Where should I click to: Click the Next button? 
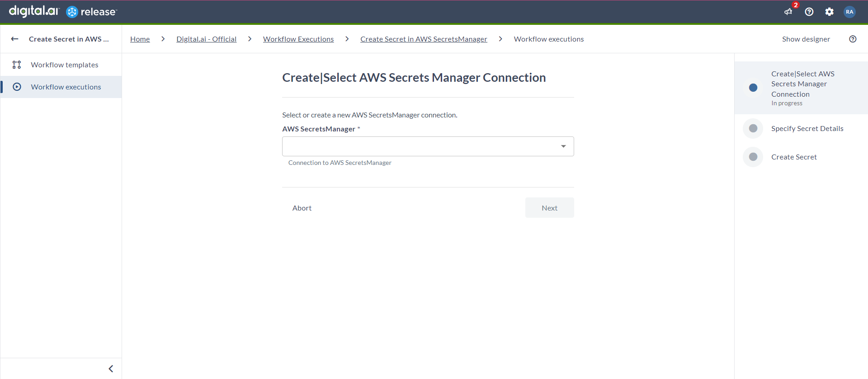[549, 208]
